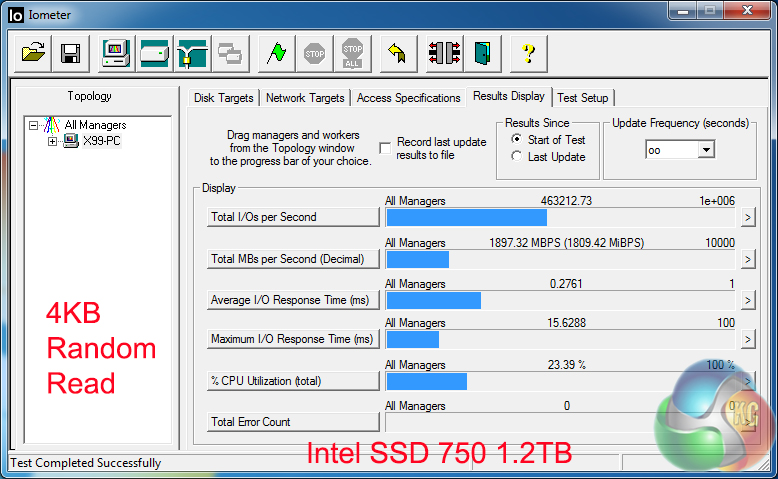
Task: Save test configuration floppy icon
Action: point(70,53)
